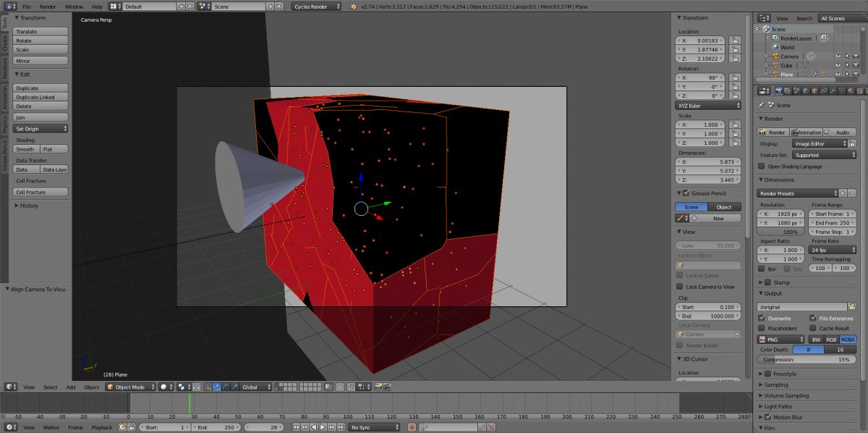Open the Render Layers properties tab icon
The height and width of the screenshot is (433, 868).
pyautogui.click(x=787, y=91)
